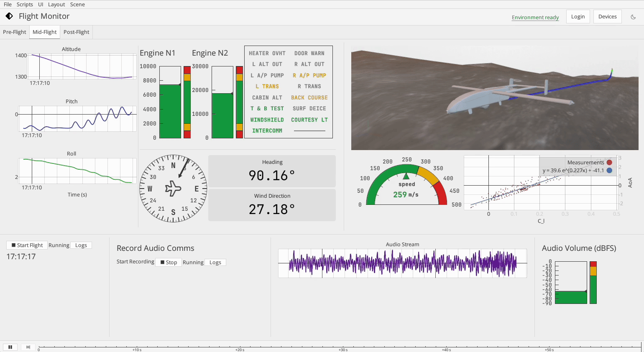Image resolution: width=644 pixels, height=352 pixels.
Task: Toggle the red Measurements legend dot
Action: 609,162
